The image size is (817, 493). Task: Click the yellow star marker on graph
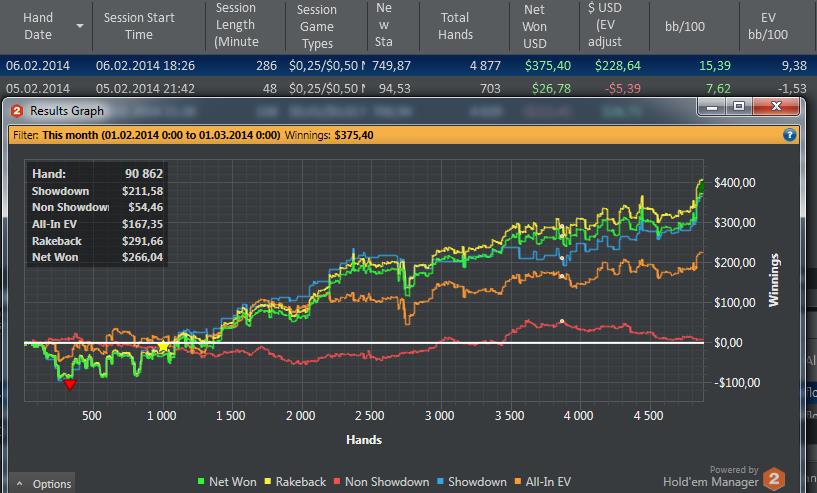click(163, 347)
